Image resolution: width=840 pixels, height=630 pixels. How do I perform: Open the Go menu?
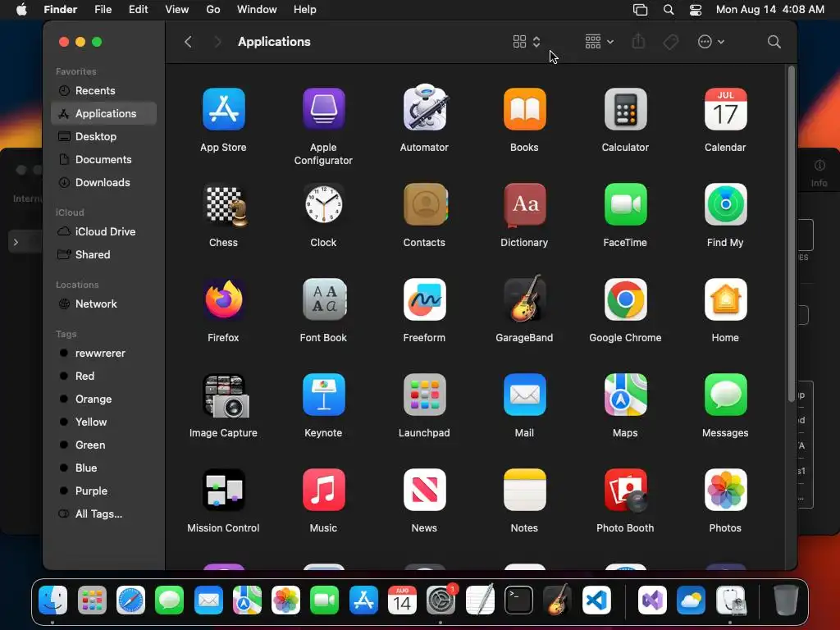coord(213,10)
